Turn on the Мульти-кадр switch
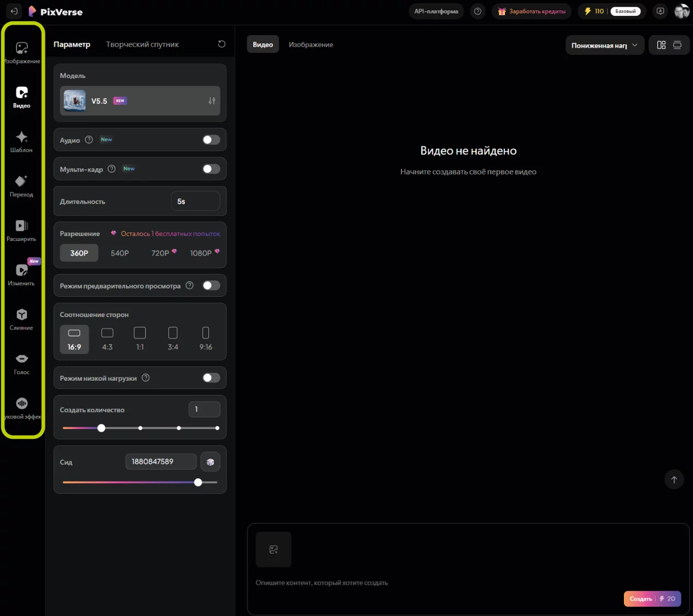 [211, 169]
